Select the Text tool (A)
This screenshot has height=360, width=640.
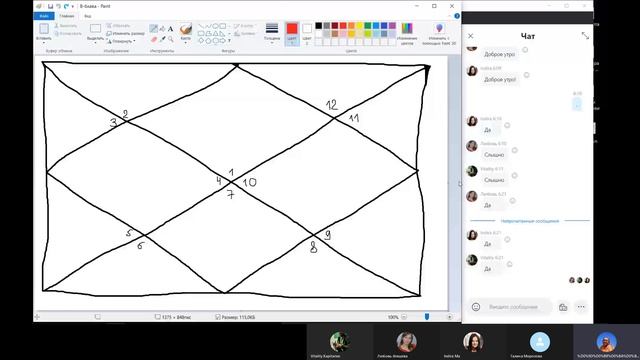click(171, 29)
